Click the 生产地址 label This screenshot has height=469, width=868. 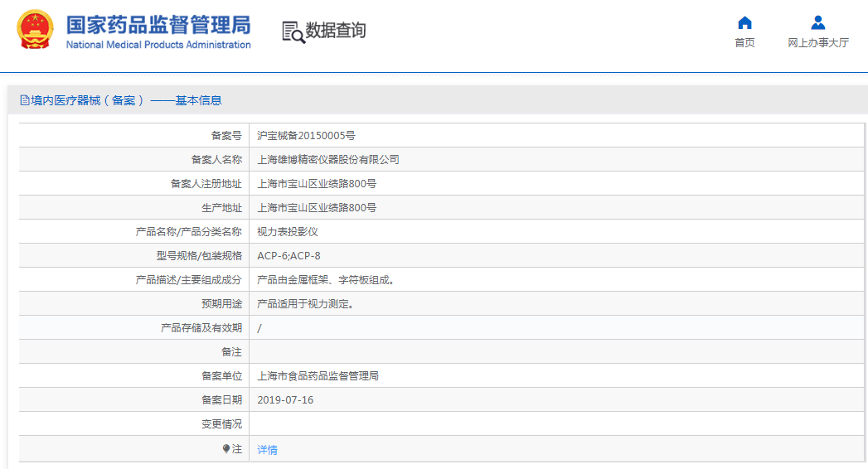[x=221, y=207]
